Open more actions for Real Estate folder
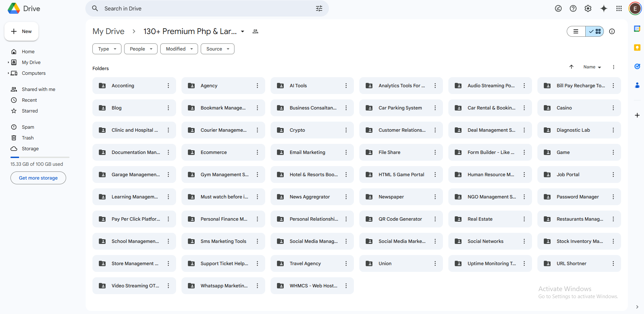This screenshot has width=644, height=314. (524, 219)
